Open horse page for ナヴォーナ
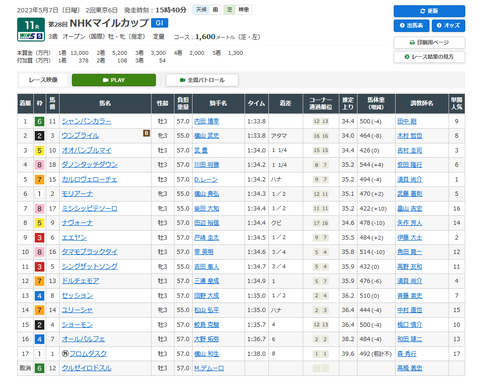 [77, 223]
